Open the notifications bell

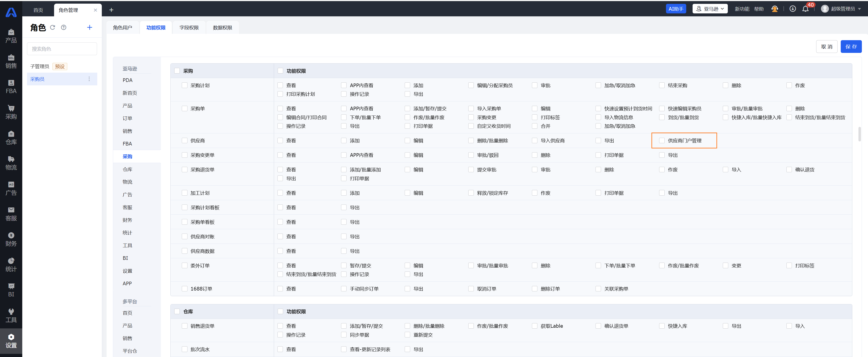point(806,9)
